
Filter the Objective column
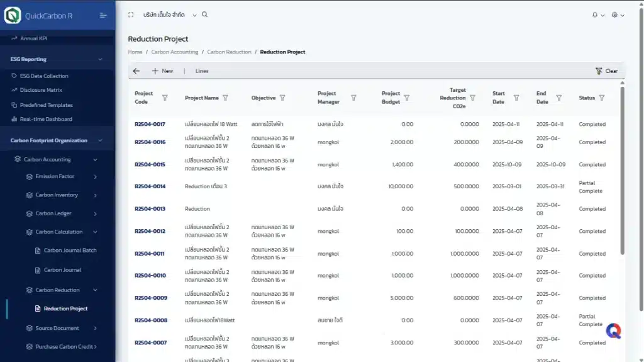(x=282, y=98)
